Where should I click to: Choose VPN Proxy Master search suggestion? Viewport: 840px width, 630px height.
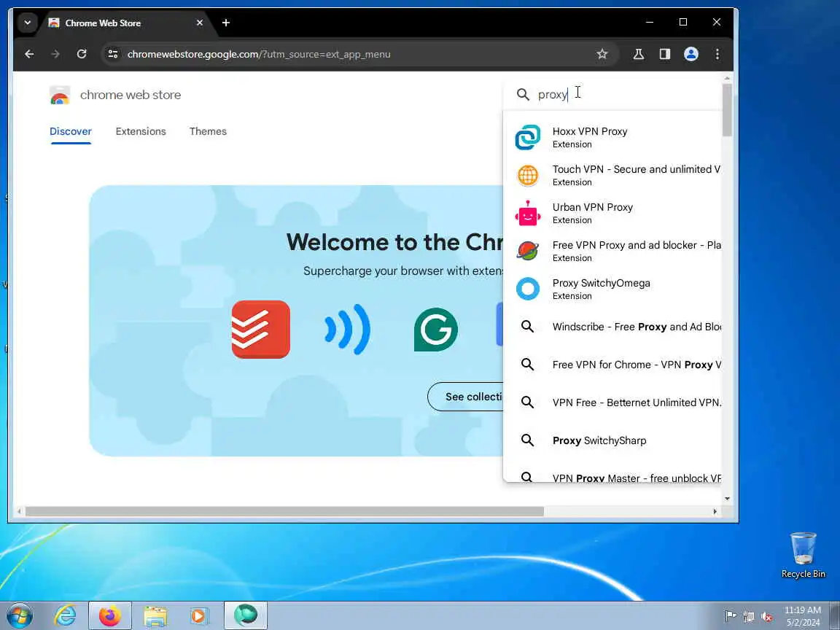(x=612, y=475)
